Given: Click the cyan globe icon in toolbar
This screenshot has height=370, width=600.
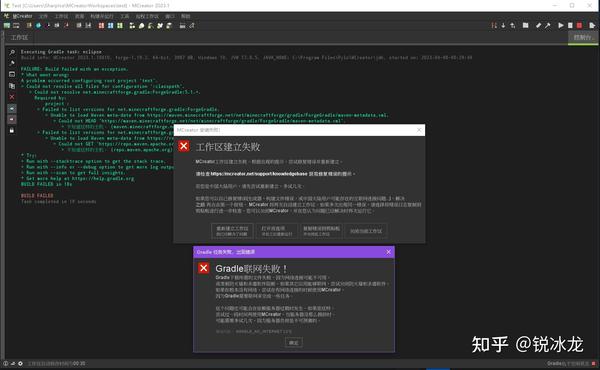Looking at the screenshot, I should pyautogui.click(x=38, y=25).
